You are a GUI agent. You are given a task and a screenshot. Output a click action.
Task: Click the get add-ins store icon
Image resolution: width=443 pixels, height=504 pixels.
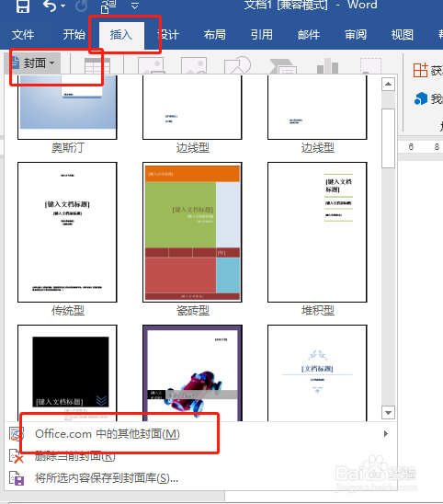coord(421,70)
